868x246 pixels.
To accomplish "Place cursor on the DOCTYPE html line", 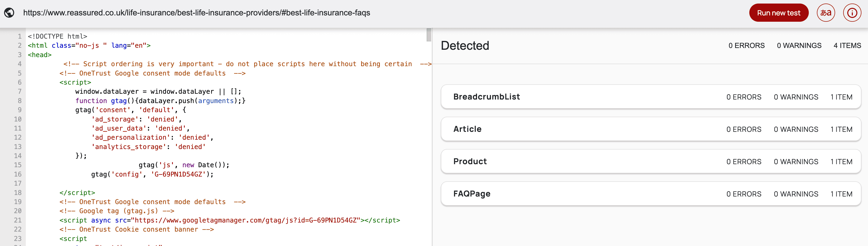I will click(57, 36).
